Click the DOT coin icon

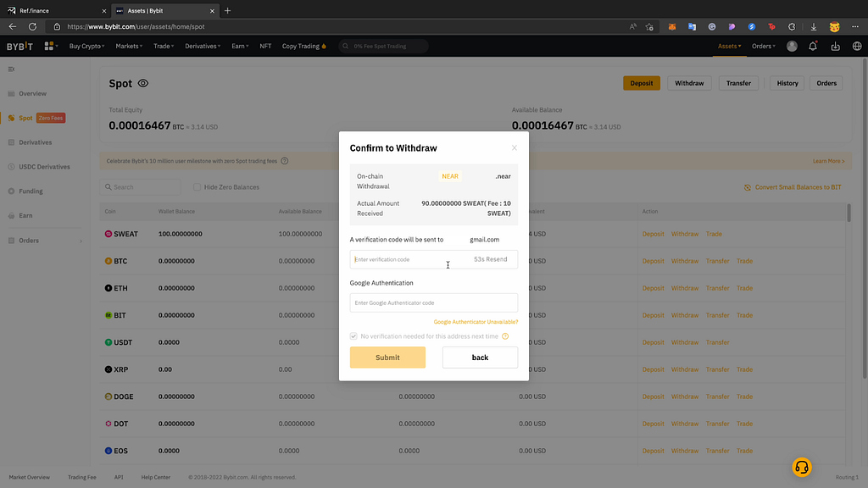pos(108,424)
